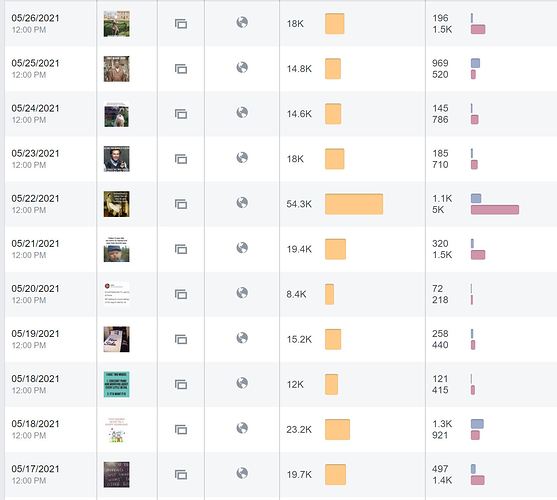Click the post type icon for 05/20/2021 row
Viewport: 557px width, 500px height.
(181, 294)
